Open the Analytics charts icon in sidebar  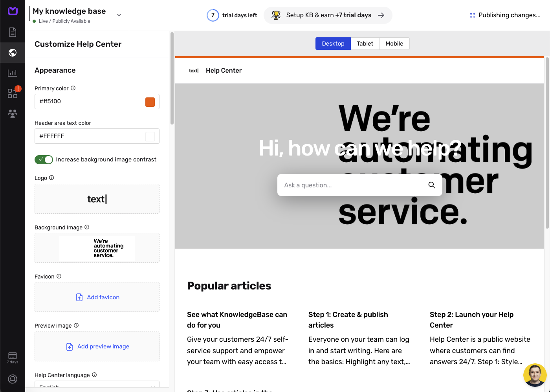[13, 73]
